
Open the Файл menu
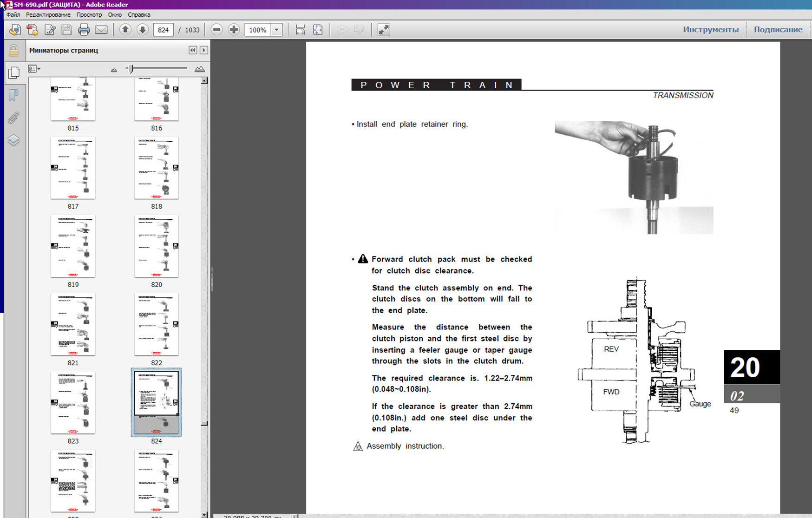click(x=13, y=14)
